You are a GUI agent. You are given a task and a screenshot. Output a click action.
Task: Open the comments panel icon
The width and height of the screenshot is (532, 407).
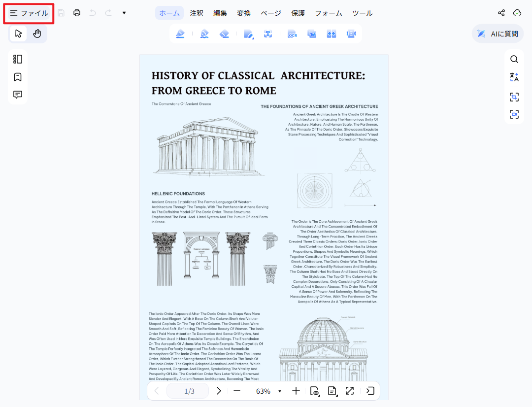[18, 95]
